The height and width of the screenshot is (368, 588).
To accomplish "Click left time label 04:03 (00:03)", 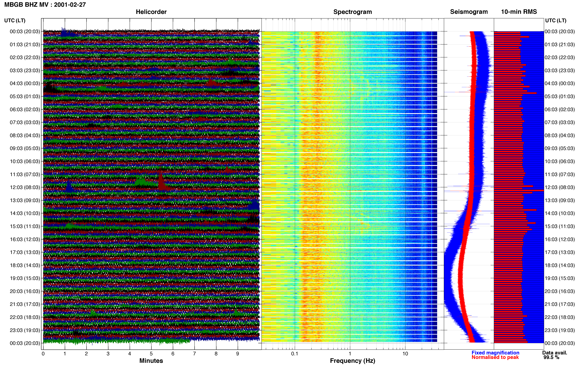I will tap(25, 83).
